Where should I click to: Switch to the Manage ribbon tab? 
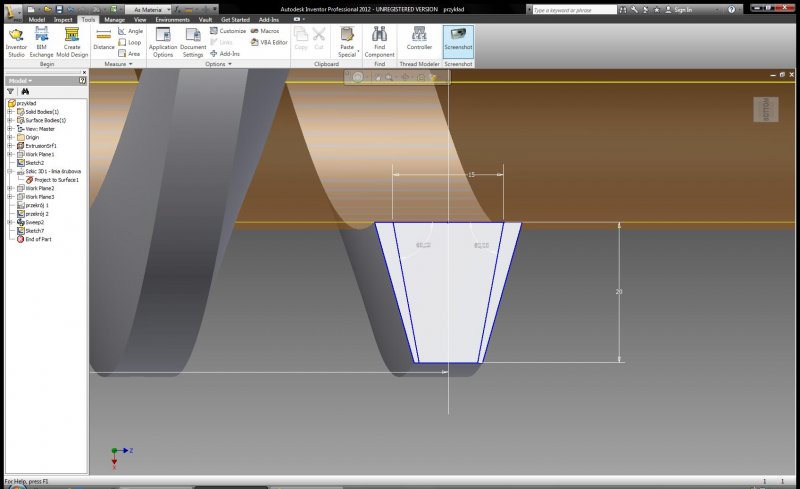coord(115,19)
